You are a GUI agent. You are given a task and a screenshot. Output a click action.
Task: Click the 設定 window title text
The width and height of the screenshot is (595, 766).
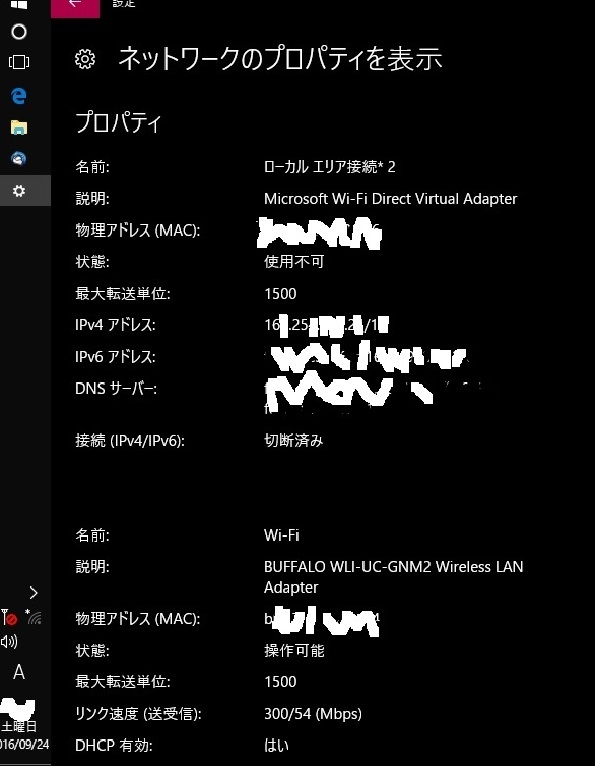point(124,4)
